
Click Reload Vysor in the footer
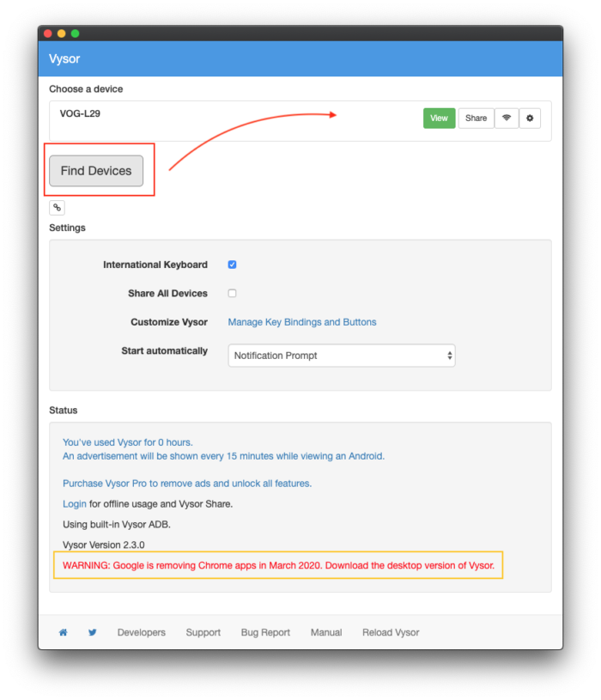click(391, 632)
